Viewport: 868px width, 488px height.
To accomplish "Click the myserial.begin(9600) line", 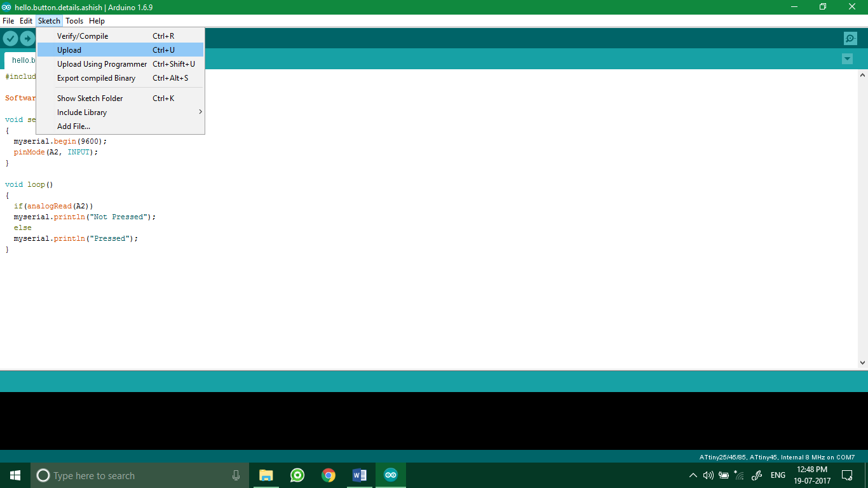I will click(x=60, y=141).
